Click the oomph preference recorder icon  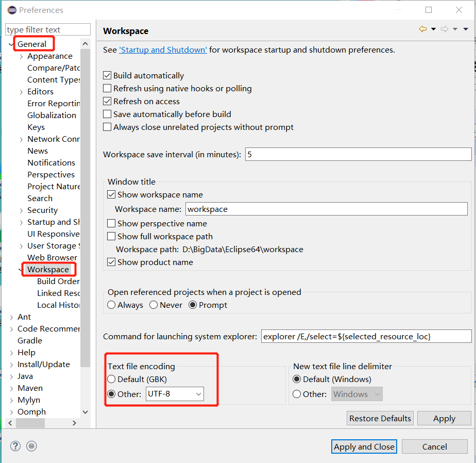click(31, 446)
